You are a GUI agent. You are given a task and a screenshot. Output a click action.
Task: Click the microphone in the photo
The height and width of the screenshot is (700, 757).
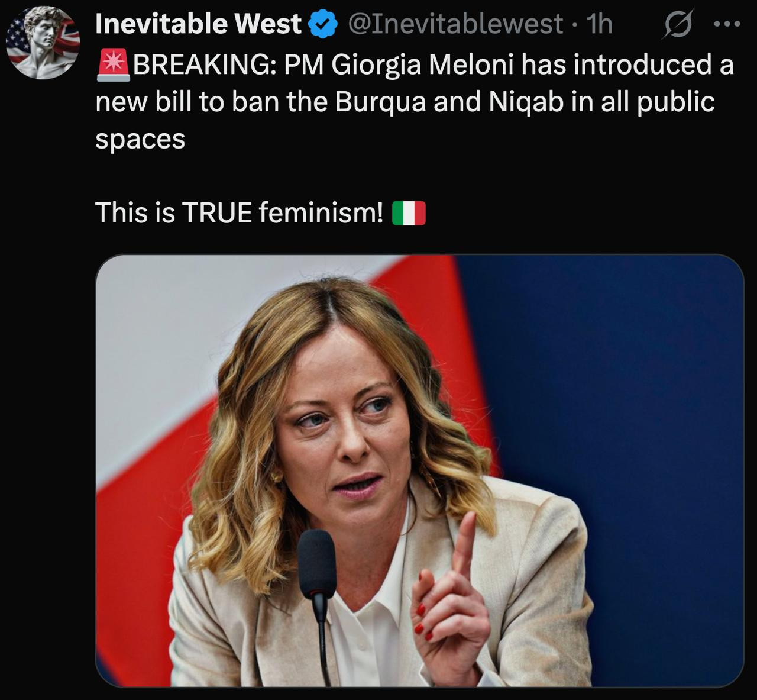click(316, 561)
